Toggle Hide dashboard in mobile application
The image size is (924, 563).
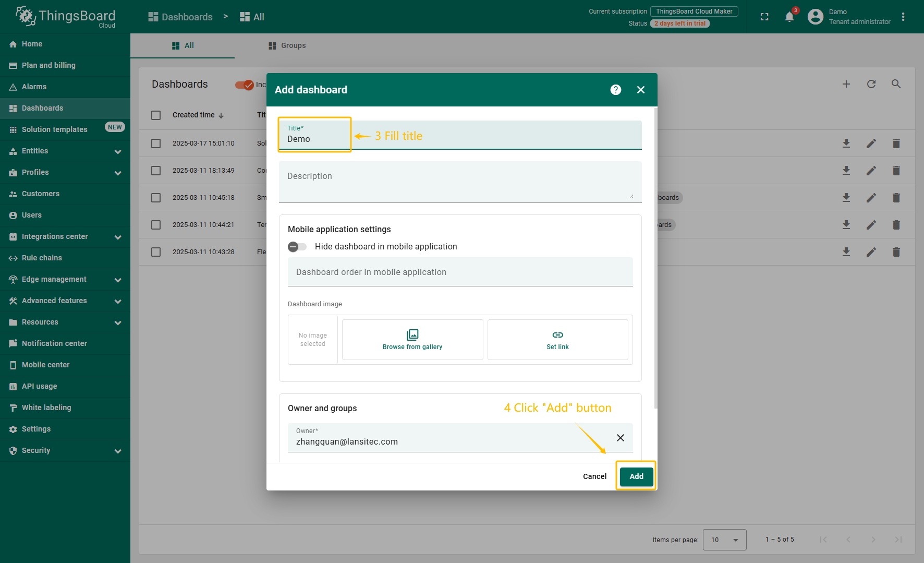297,247
